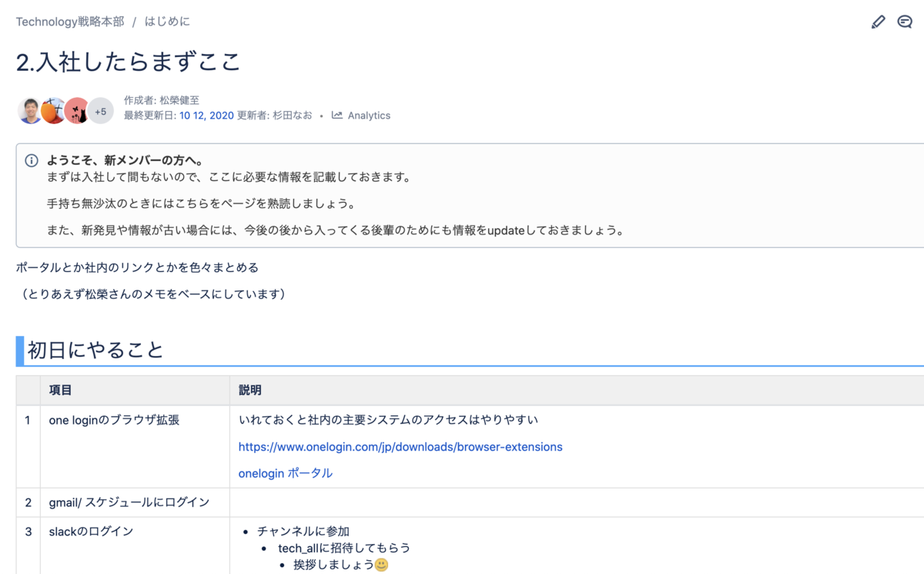
Task: Click the black cat contributor avatar
Action: [75, 111]
